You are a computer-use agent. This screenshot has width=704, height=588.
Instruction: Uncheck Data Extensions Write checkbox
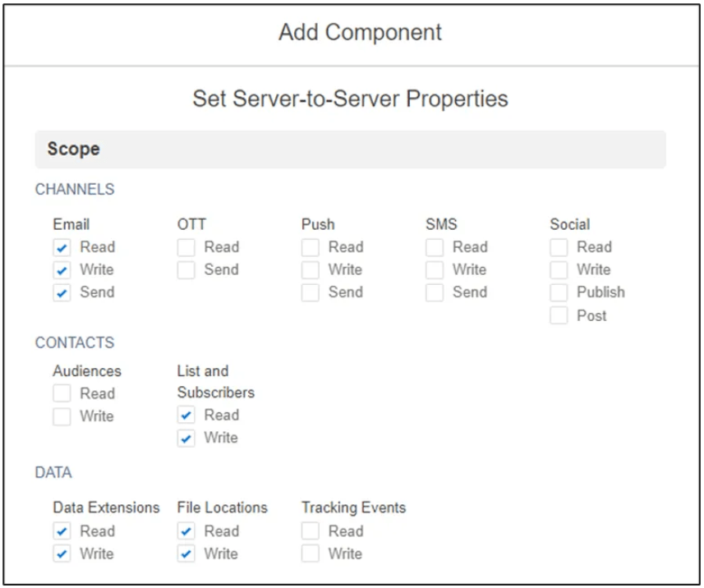62,554
